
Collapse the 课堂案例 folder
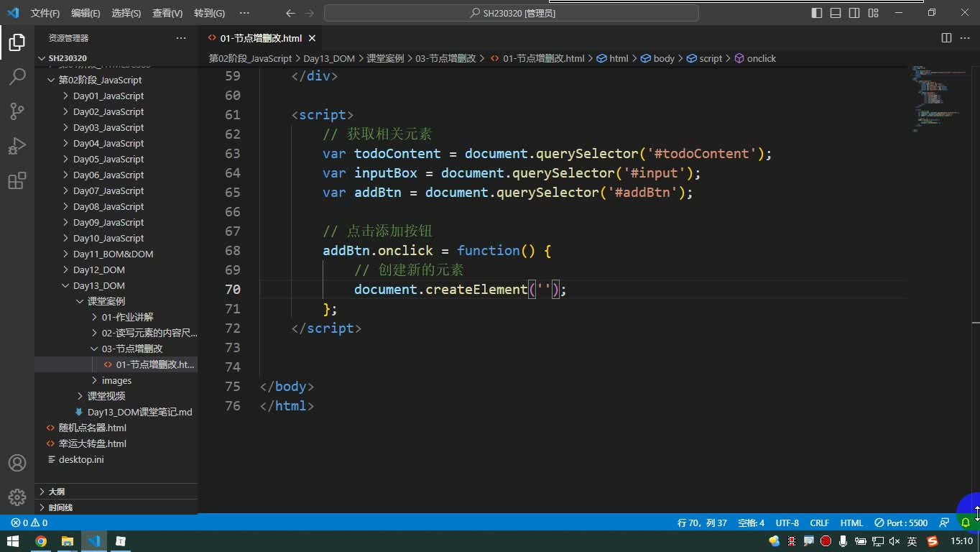[x=106, y=301]
